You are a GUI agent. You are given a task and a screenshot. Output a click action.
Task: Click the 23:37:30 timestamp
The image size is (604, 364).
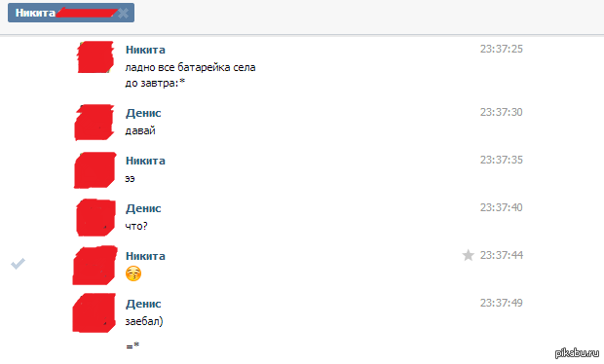(501, 112)
